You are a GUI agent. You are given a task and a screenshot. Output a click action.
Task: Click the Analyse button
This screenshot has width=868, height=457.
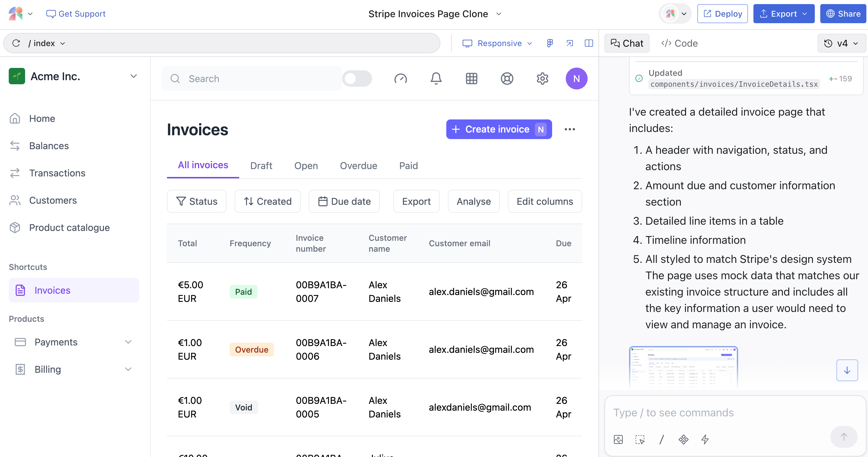pos(474,201)
